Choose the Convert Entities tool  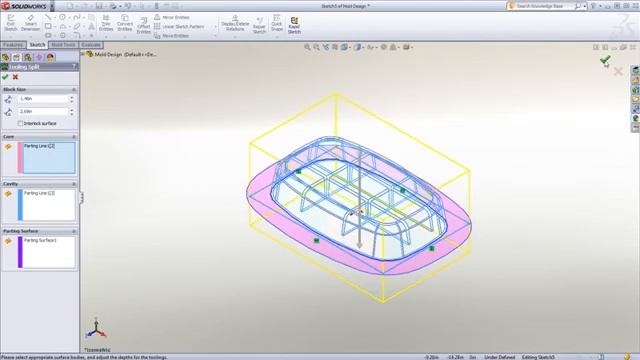(x=124, y=22)
